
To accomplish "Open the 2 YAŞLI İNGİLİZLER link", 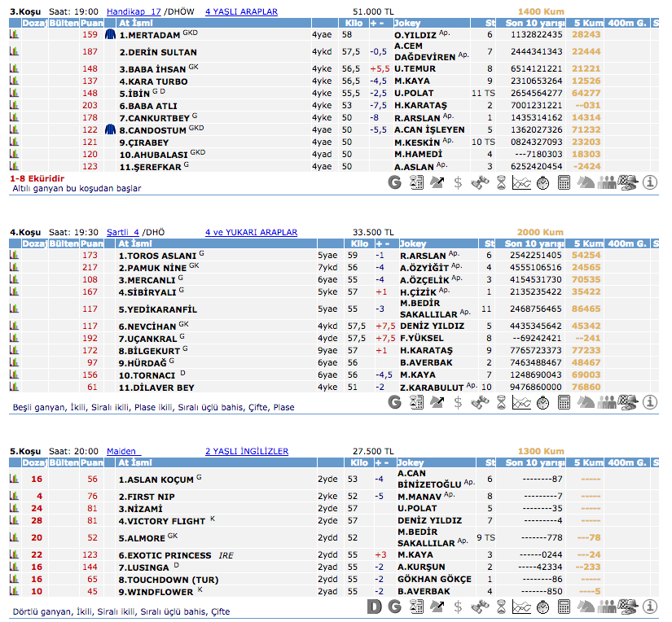I will (246, 451).
